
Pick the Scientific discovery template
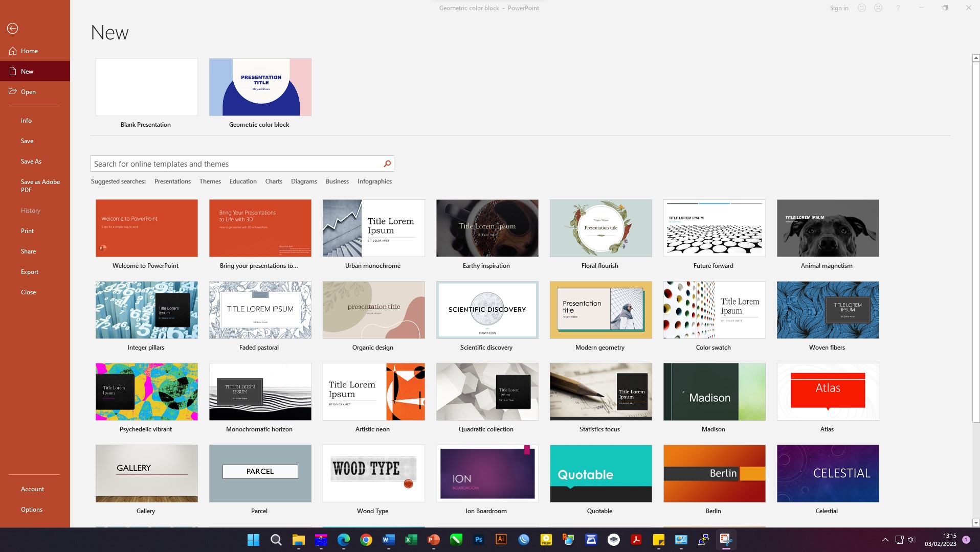[487, 310]
